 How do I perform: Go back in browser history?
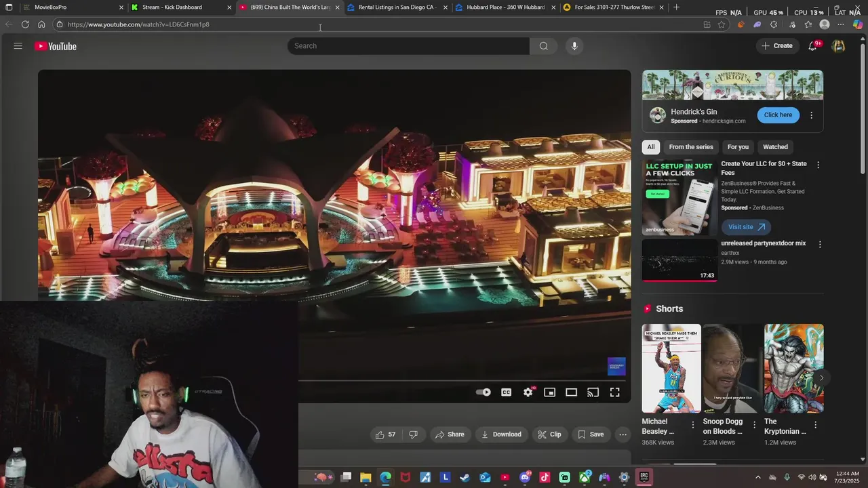click(x=9, y=24)
